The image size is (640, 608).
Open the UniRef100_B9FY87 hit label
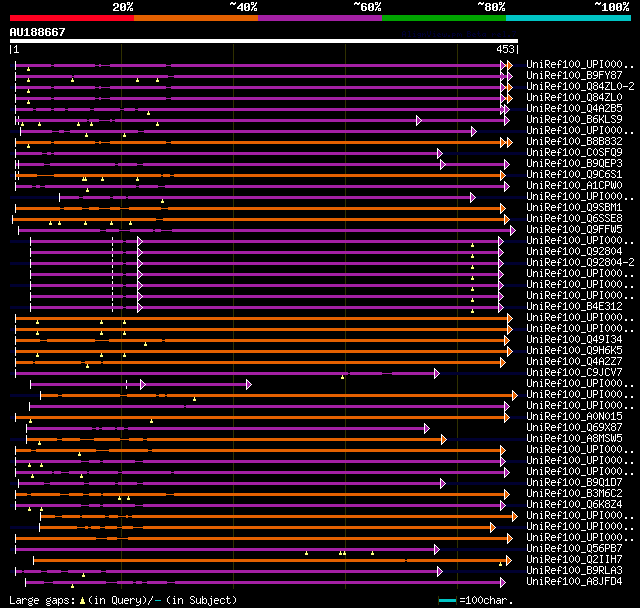point(574,75)
